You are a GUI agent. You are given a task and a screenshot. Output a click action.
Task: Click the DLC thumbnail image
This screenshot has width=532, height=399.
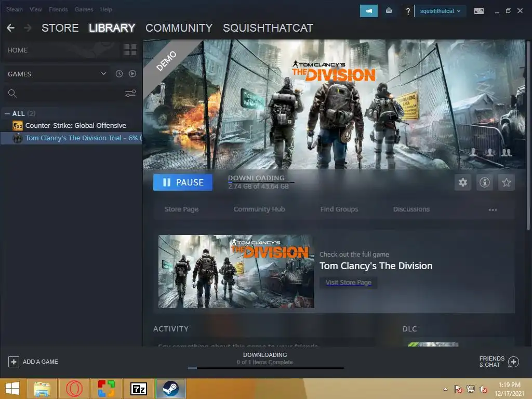pos(433,344)
